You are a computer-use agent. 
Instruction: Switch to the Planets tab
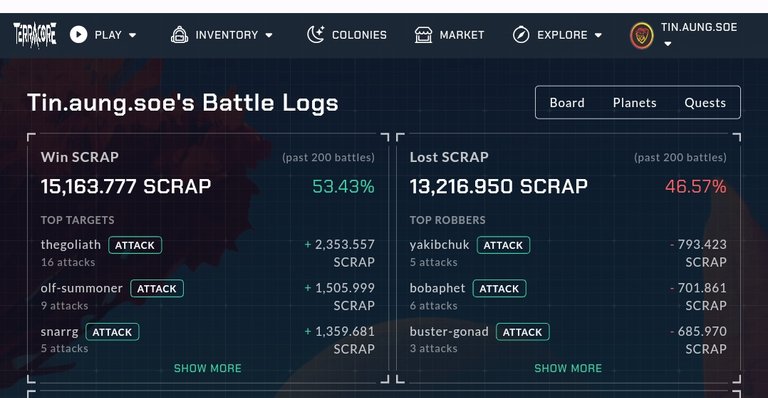[x=635, y=103]
